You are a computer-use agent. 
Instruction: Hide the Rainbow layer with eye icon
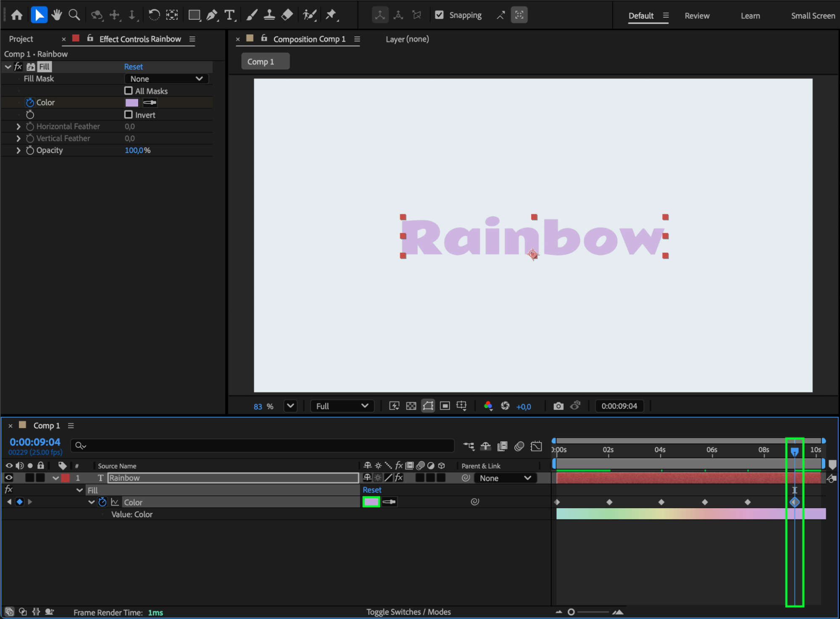9,478
